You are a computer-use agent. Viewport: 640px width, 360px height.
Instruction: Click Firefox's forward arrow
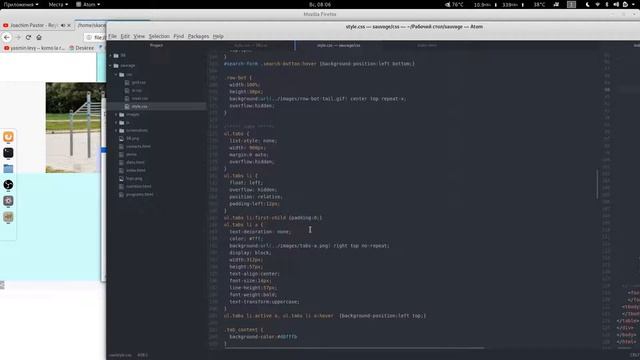(18, 37)
